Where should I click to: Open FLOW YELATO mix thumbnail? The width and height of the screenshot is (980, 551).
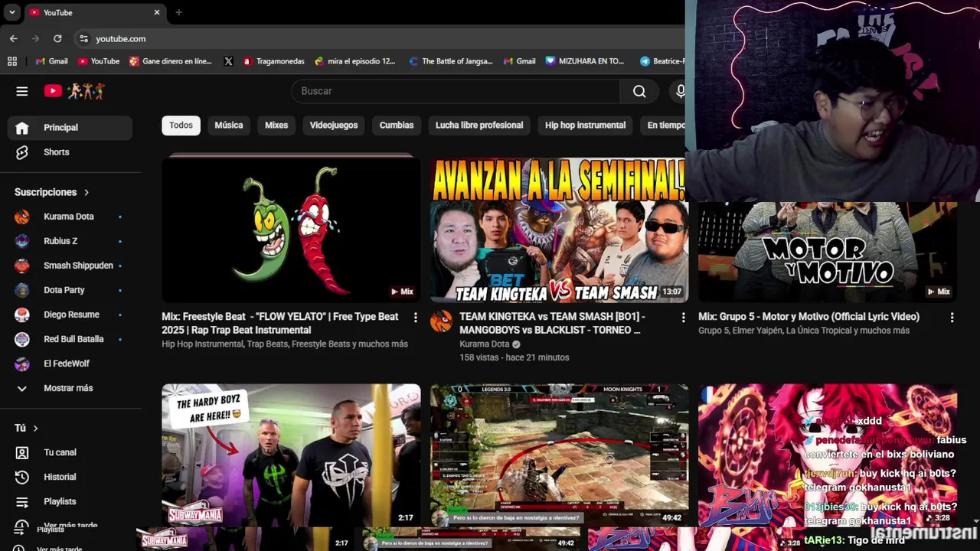coord(291,229)
